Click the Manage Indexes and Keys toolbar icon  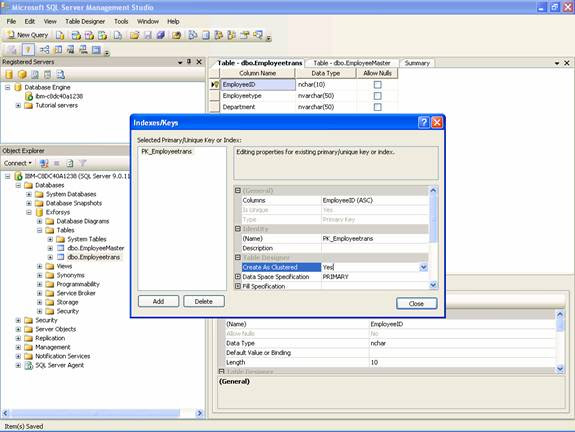58,50
